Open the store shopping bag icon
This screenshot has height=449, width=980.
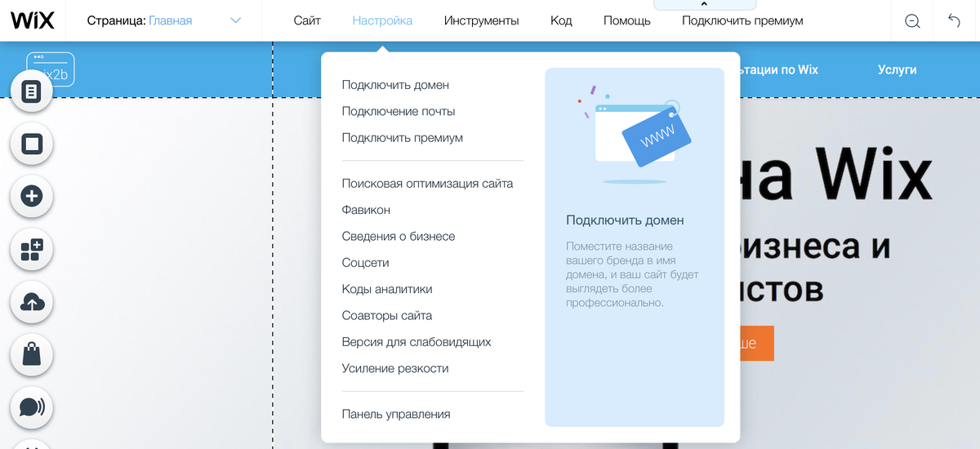(32, 354)
